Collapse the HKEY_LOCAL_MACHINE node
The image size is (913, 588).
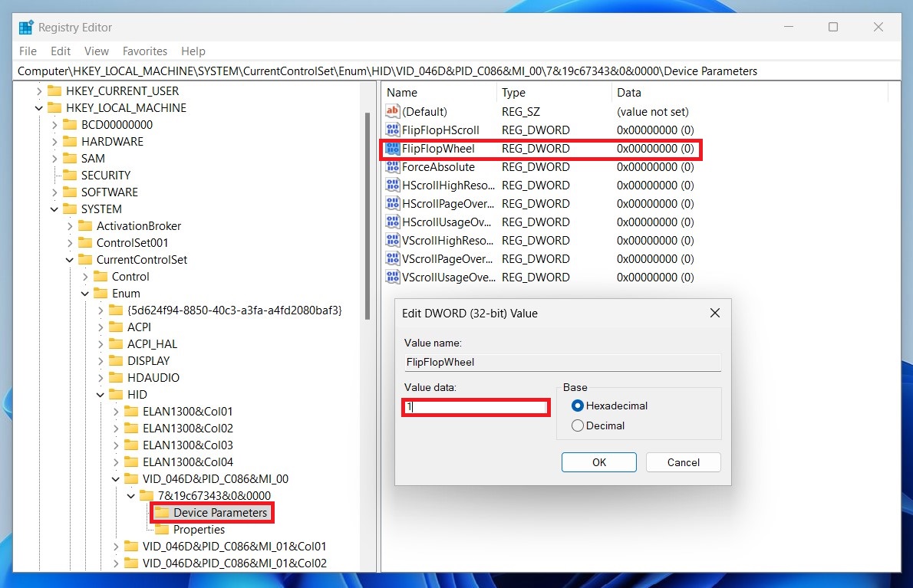point(38,107)
